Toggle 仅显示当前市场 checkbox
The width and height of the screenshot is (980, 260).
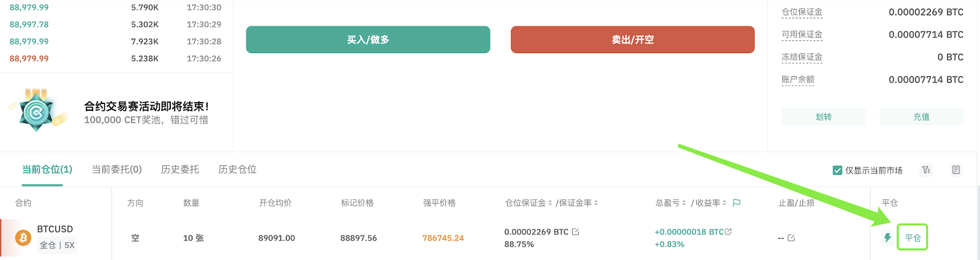(837, 170)
